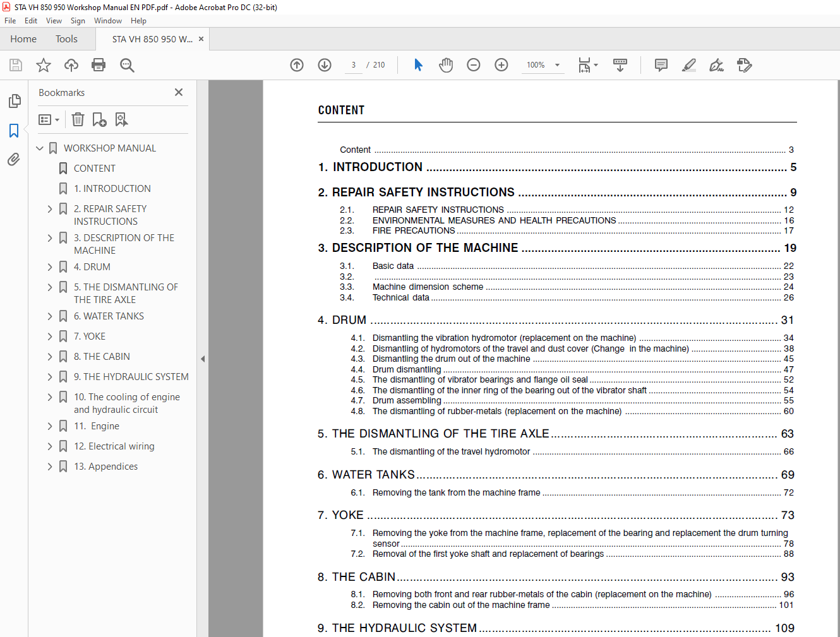Toggle the bookmarks panel icon in sidebar
Screen dimensions: 840x637
(x=14, y=131)
